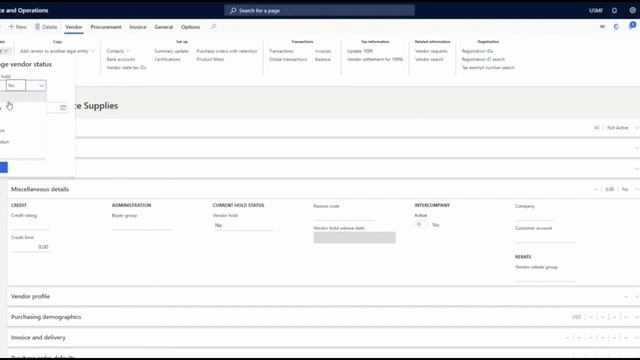Image resolution: width=640 pixels, height=360 pixels.
Task: Collapse the Miscellaneous details section
Action: tap(637, 189)
